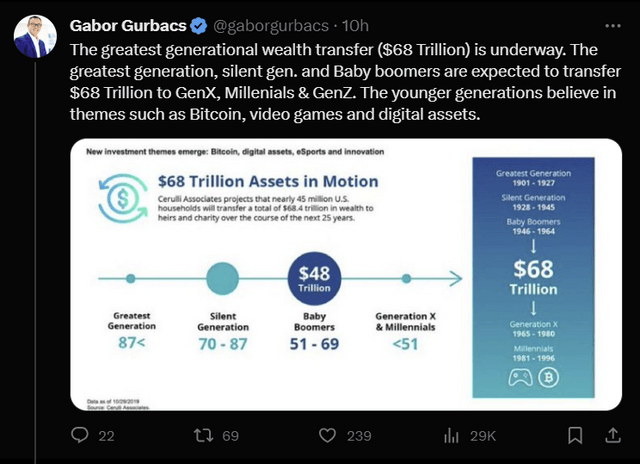This screenshot has width=640, height=464.
Task: Click the Silent Generation timeline circle
Action: [x=222, y=278]
